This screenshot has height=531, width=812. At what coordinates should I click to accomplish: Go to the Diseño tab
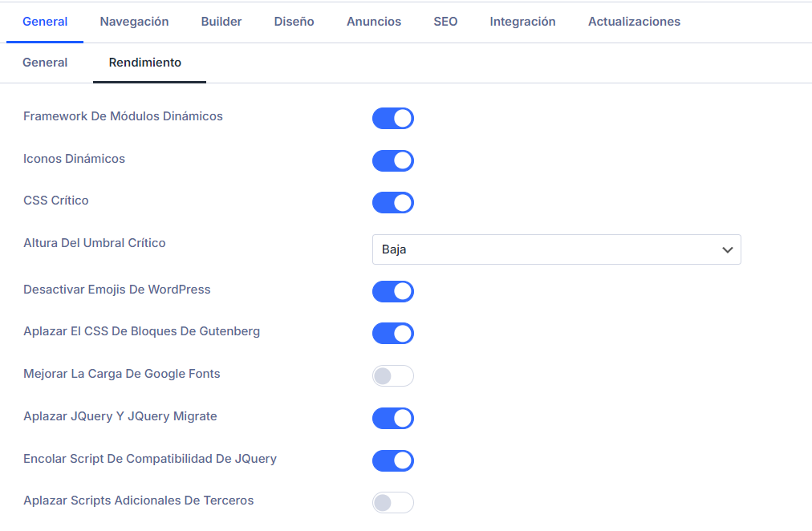[x=294, y=22]
